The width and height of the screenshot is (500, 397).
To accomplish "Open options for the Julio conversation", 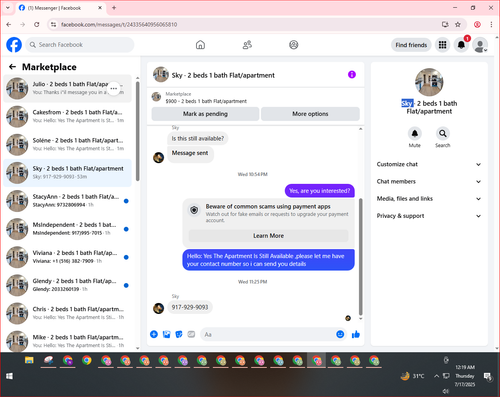I will tap(114, 88).
